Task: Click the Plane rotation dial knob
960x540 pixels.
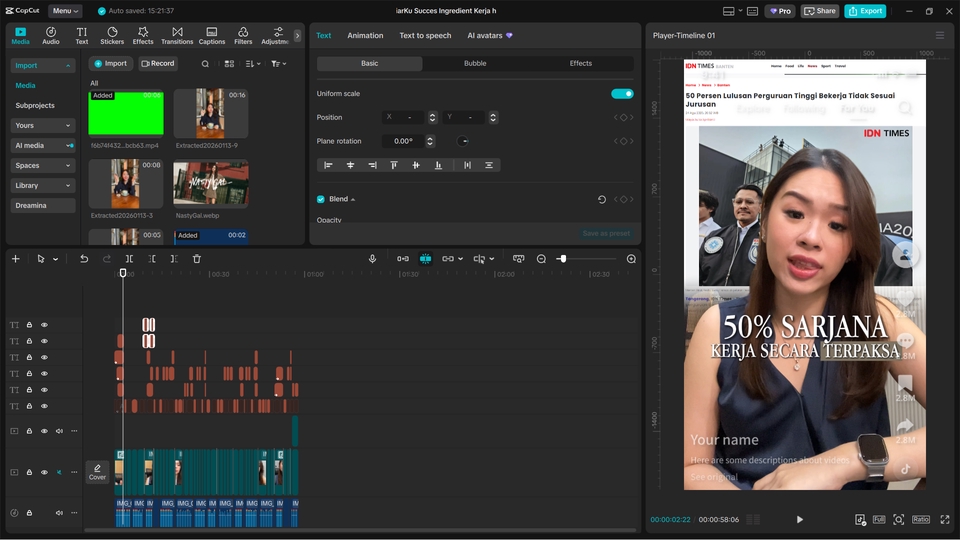Action: tap(463, 141)
